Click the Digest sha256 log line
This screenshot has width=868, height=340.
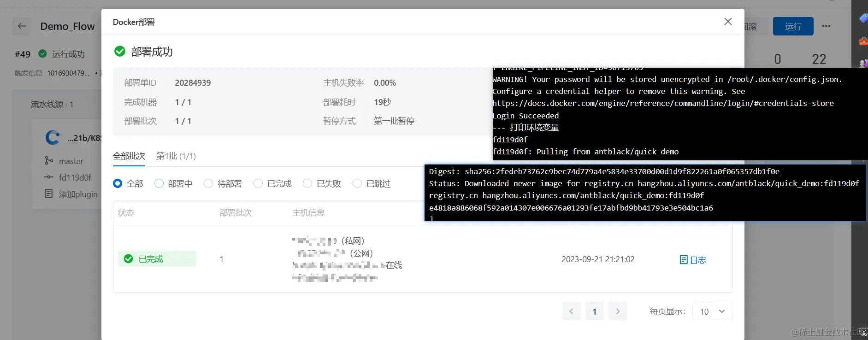(x=604, y=171)
